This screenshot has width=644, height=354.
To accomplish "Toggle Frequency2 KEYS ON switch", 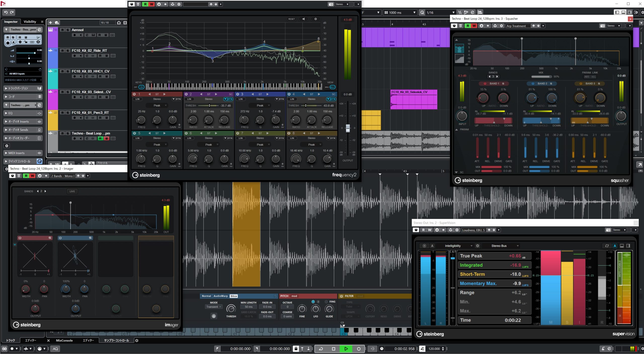I will tap(141, 87).
